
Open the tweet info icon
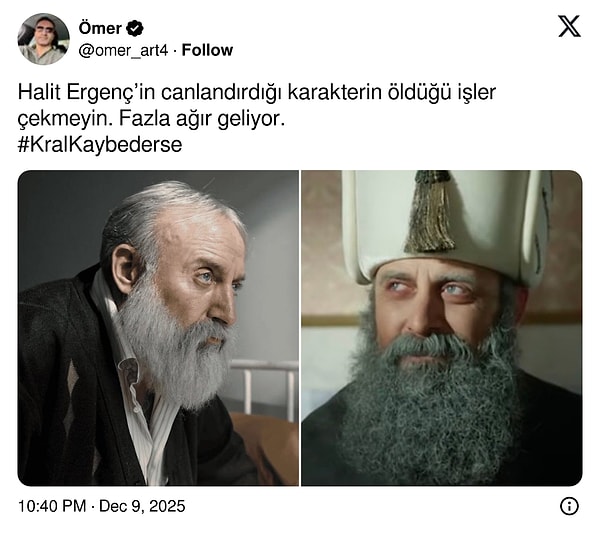tap(569, 506)
